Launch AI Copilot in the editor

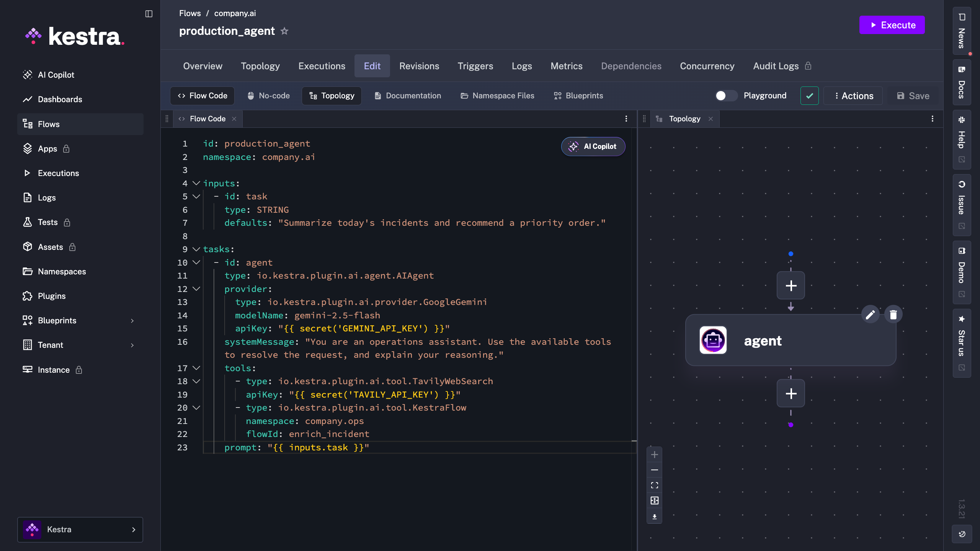(593, 147)
